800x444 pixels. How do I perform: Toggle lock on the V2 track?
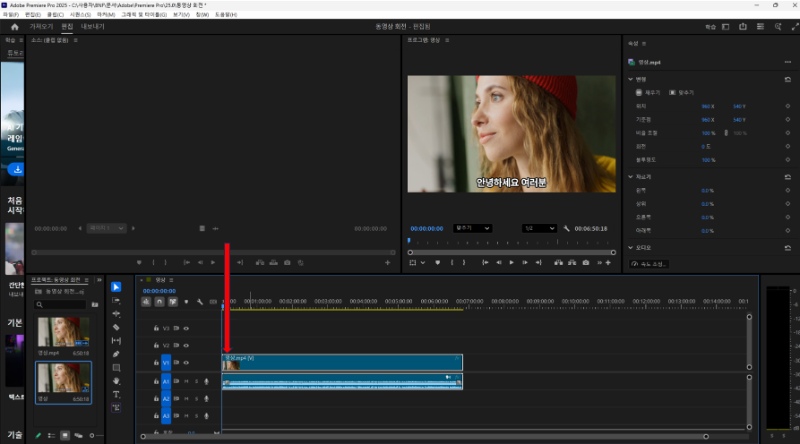click(x=155, y=345)
